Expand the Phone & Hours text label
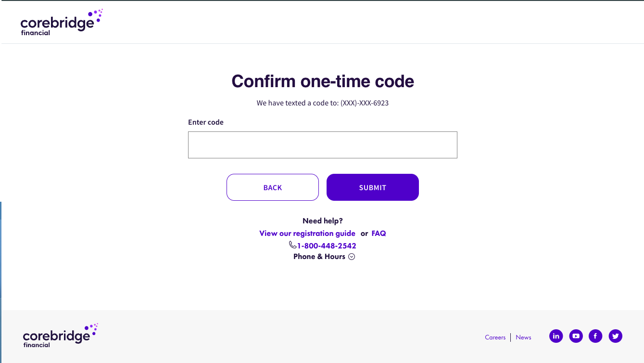The image size is (644, 363). [319, 257]
